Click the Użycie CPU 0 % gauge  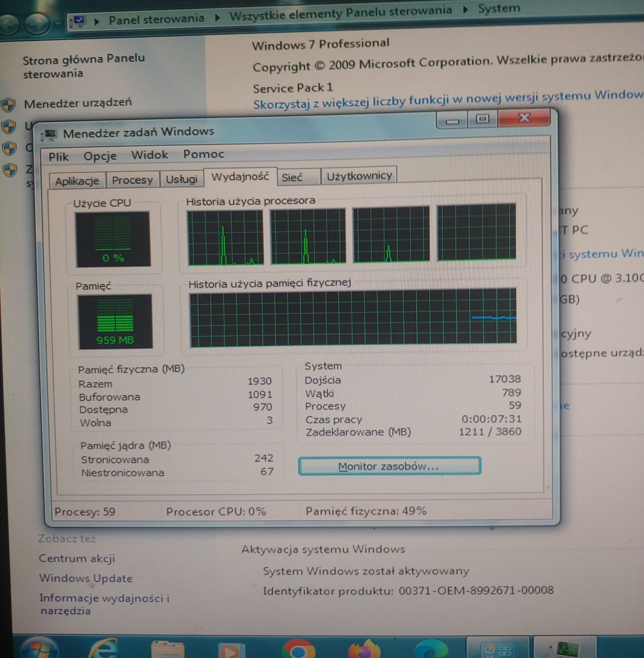point(113,239)
